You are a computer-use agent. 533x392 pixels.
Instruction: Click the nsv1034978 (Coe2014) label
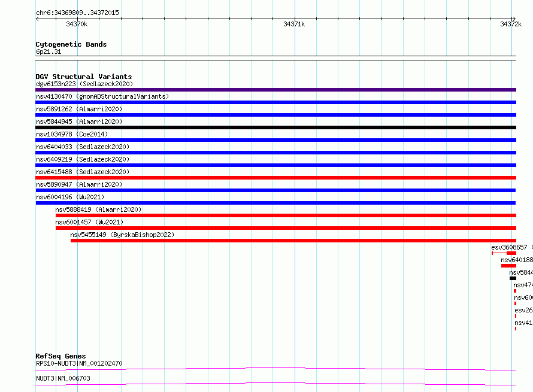(72, 134)
